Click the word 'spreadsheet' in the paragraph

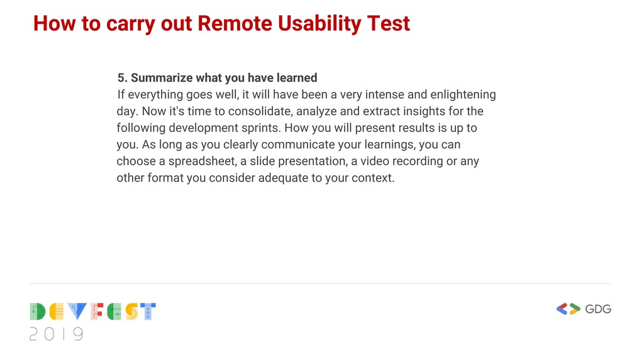coord(202,161)
